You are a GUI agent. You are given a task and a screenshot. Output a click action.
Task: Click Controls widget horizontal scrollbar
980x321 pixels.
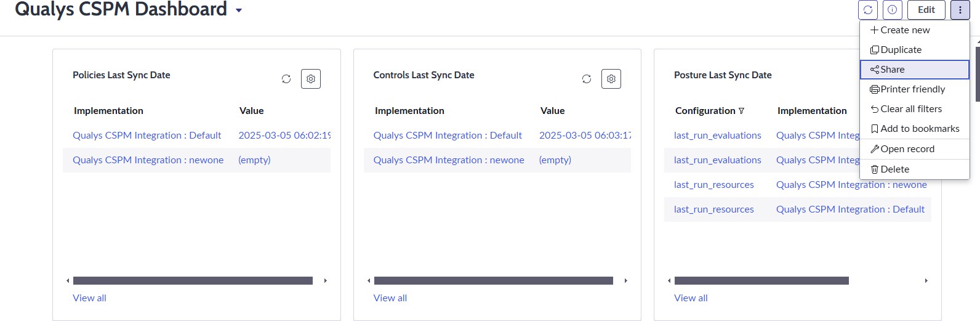tap(494, 281)
